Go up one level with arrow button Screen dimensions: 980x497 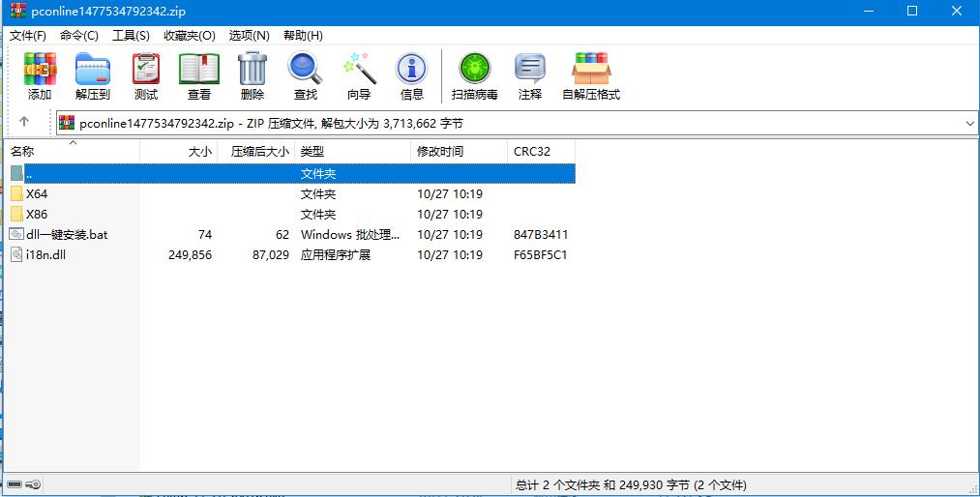[24, 122]
